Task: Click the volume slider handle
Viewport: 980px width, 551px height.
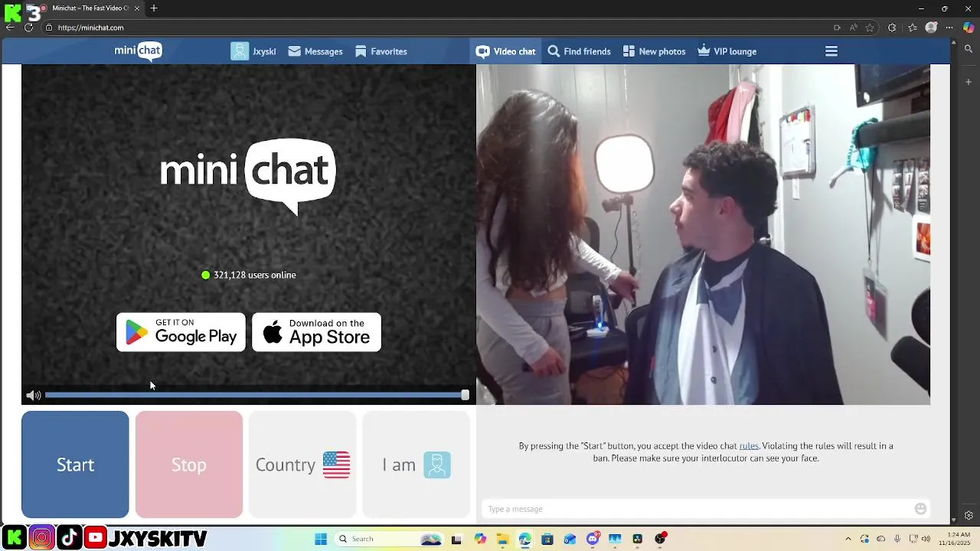Action: click(x=465, y=395)
